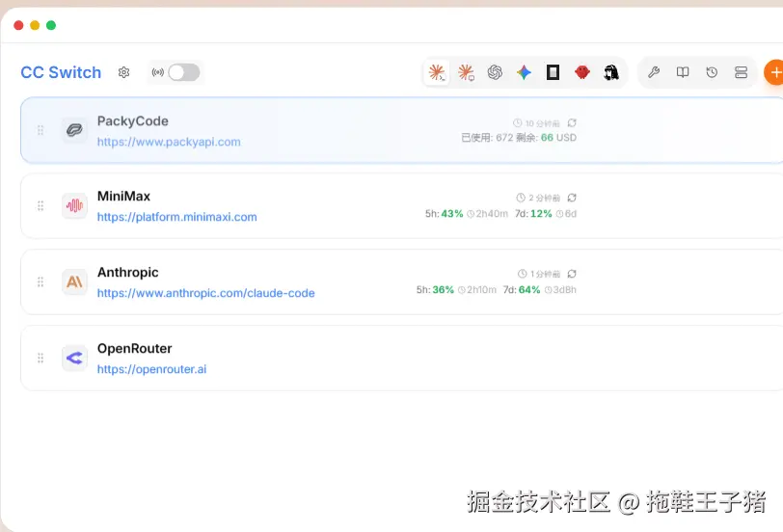Switch to the Gemini sparkle icon

[x=524, y=72]
